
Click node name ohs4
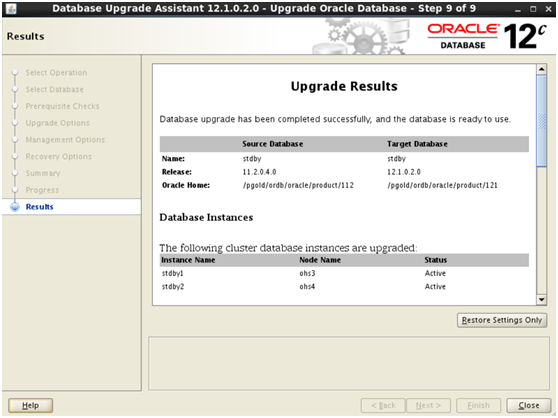tap(307, 286)
